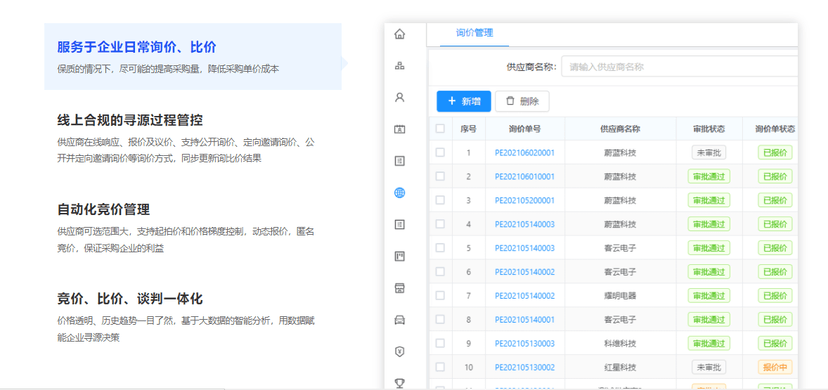This screenshot has width=828, height=390.
Task: Focus the 供应商名称 input field
Action: point(679,67)
